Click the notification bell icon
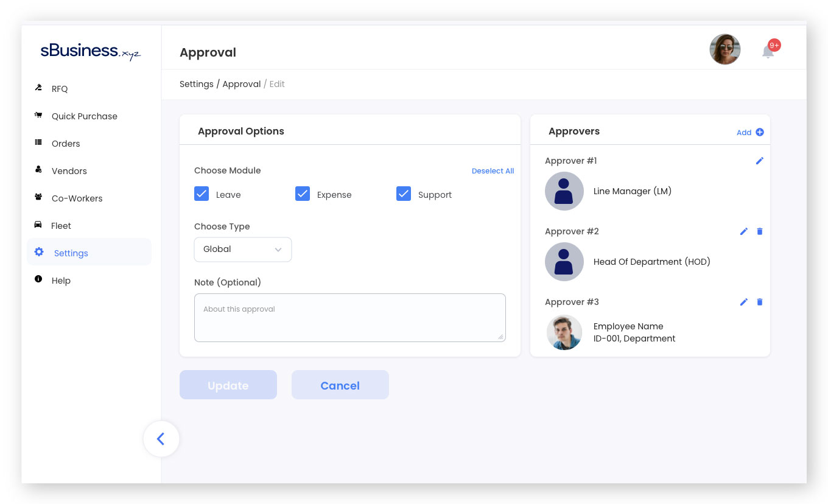The height and width of the screenshot is (504, 828). 768,51
